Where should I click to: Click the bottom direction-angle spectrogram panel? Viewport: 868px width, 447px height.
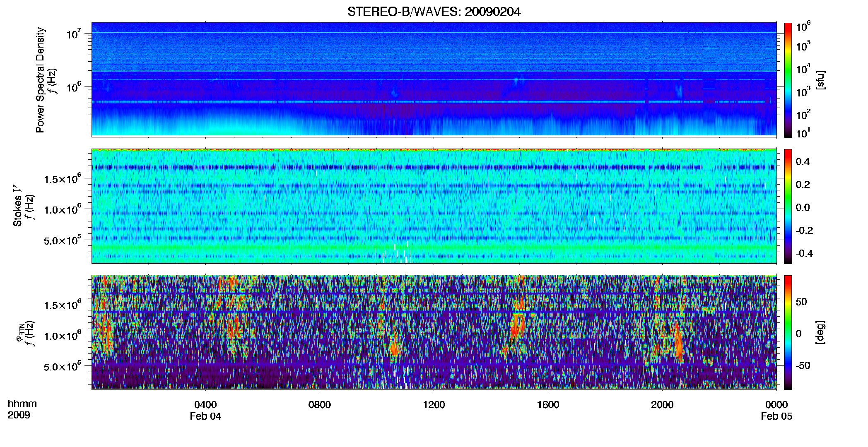coord(434,332)
